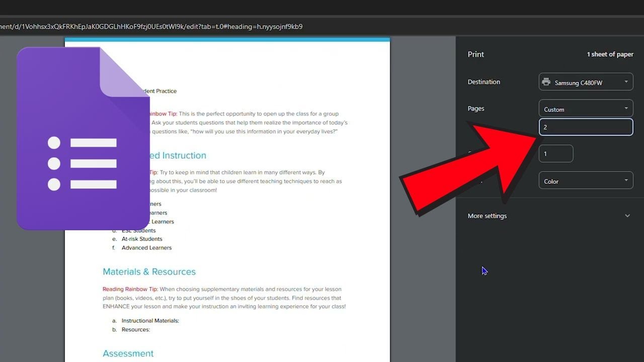644x362 pixels.
Task: Open the Pages Custom dropdown
Action: click(x=586, y=109)
